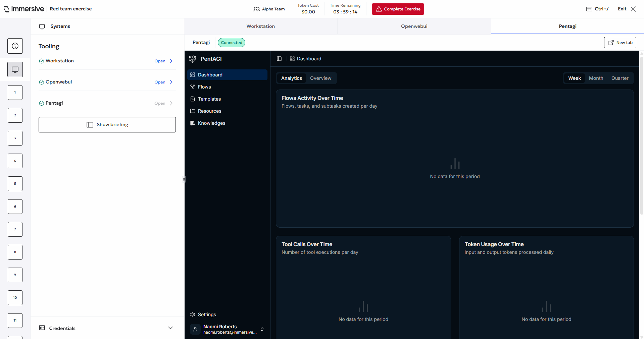This screenshot has width=644, height=339.
Task: Go to task step 6
Action: [15, 207]
